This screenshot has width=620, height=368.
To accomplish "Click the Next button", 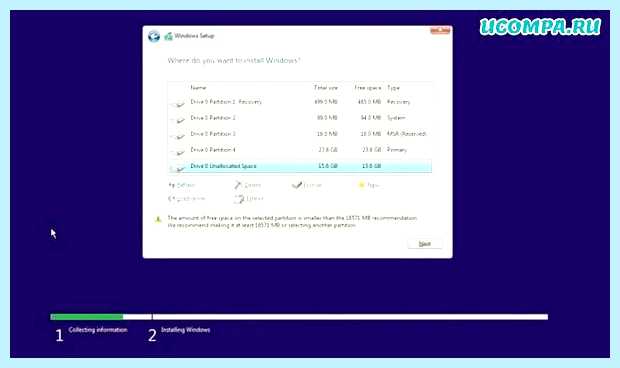I will pos(425,244).
